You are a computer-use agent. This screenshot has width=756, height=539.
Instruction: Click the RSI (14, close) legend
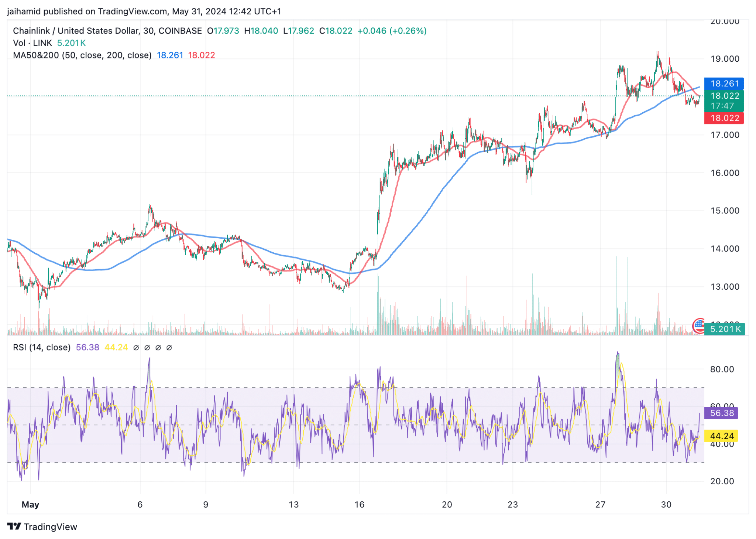[x=42, y=347]
